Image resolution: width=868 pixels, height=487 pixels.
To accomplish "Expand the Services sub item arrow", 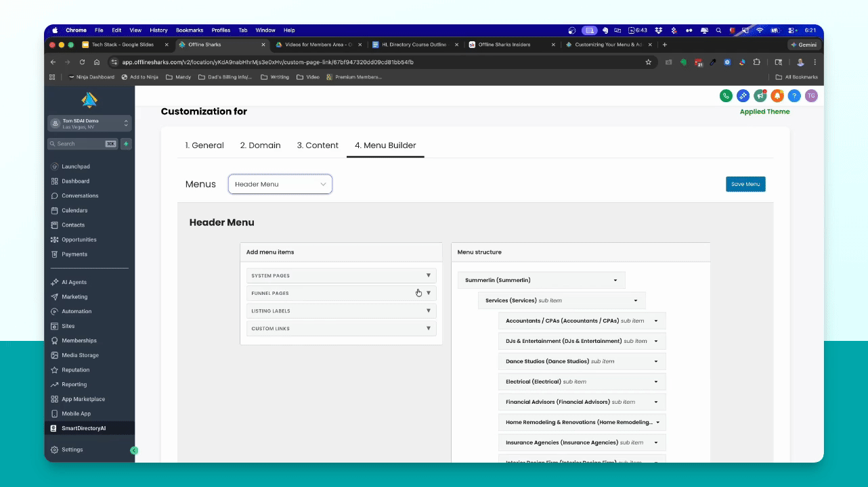I will (636, 300).
